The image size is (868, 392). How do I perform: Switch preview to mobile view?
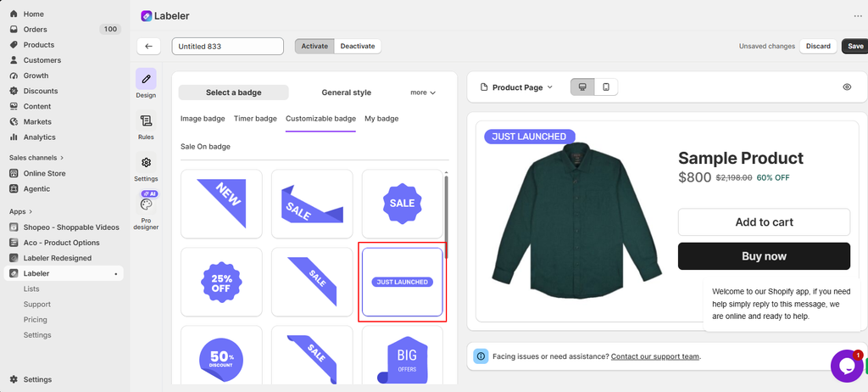pyautogui.click(x=606, y=87)
